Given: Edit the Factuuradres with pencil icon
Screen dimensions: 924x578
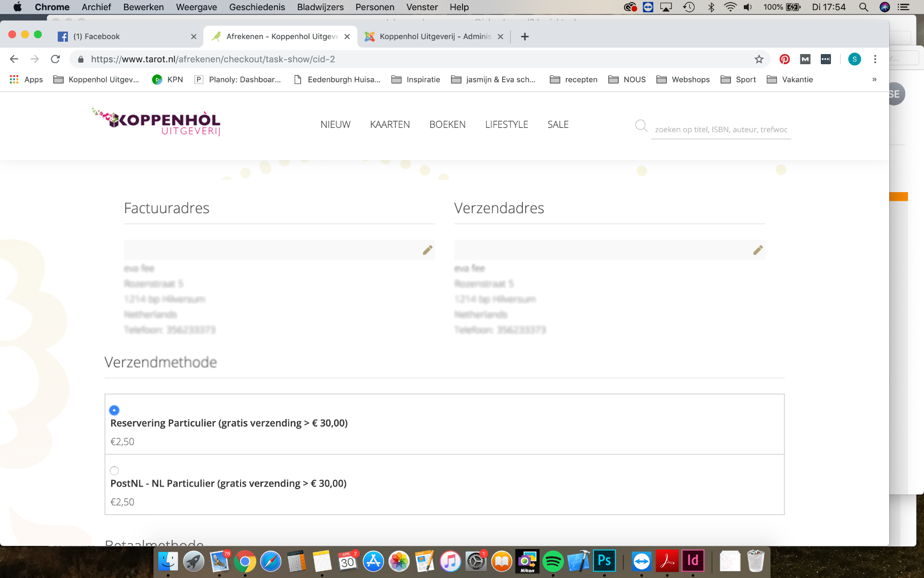Looking at the screenshot, I should pyautogui.click(x=427, y=250).
